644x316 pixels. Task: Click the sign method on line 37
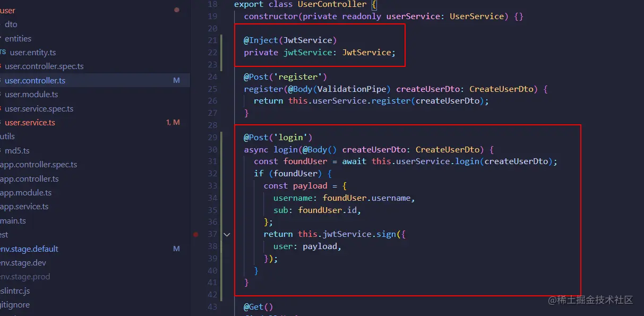(x=386, y=234)
